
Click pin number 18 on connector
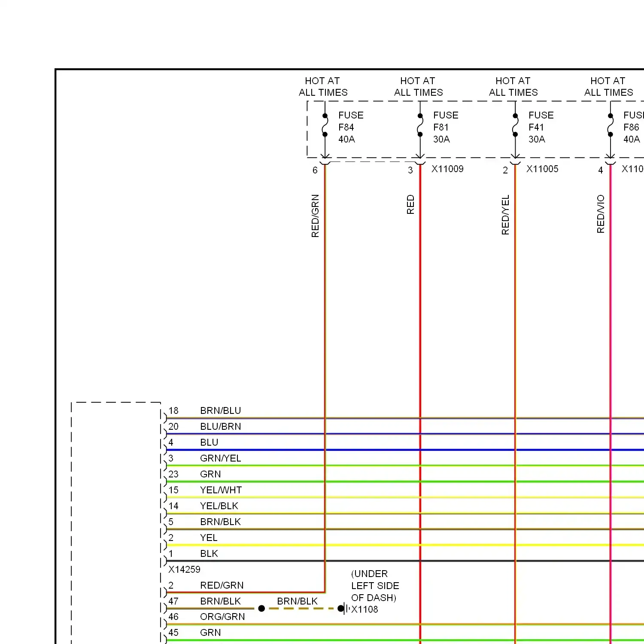173,410
